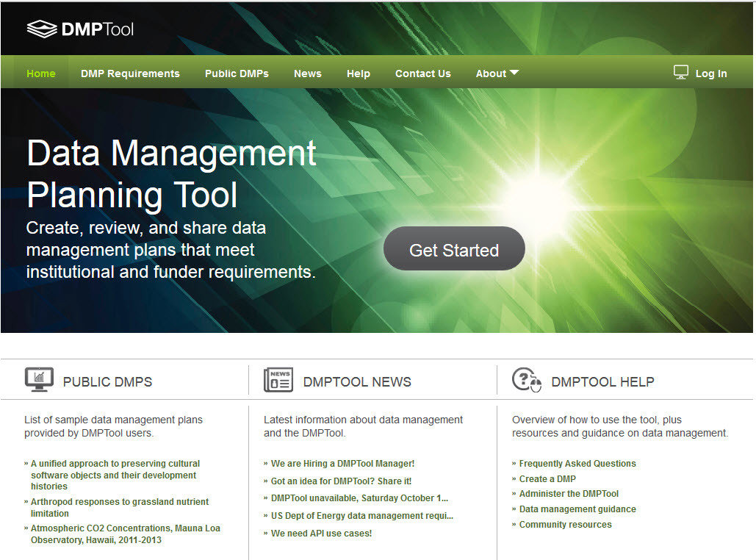Screen dimensions: 756x560
Task: Open the PUBLIC DMPS section heading
Action: (107, 382)
